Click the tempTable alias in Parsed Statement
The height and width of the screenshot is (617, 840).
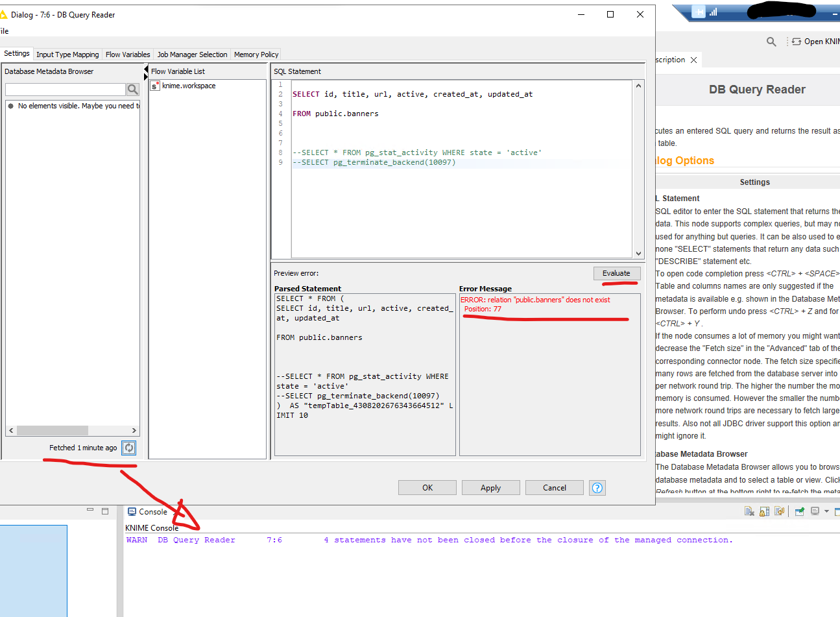point(375,405)
